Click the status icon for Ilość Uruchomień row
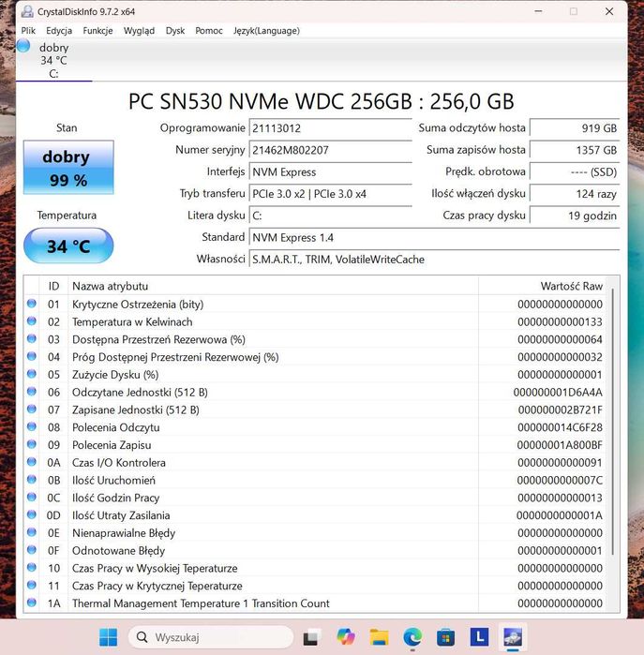This screenshot has width=644, height=655. tap(32, 480)
